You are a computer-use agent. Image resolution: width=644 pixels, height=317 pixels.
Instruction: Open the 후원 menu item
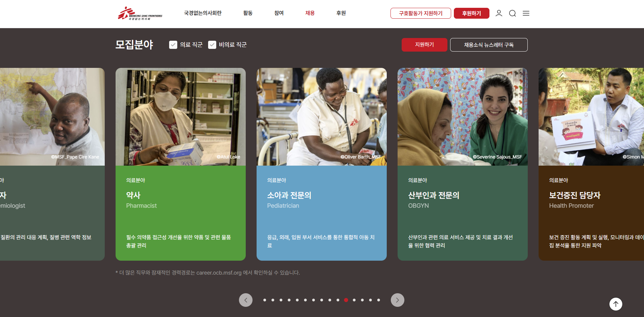click(341, 13)
